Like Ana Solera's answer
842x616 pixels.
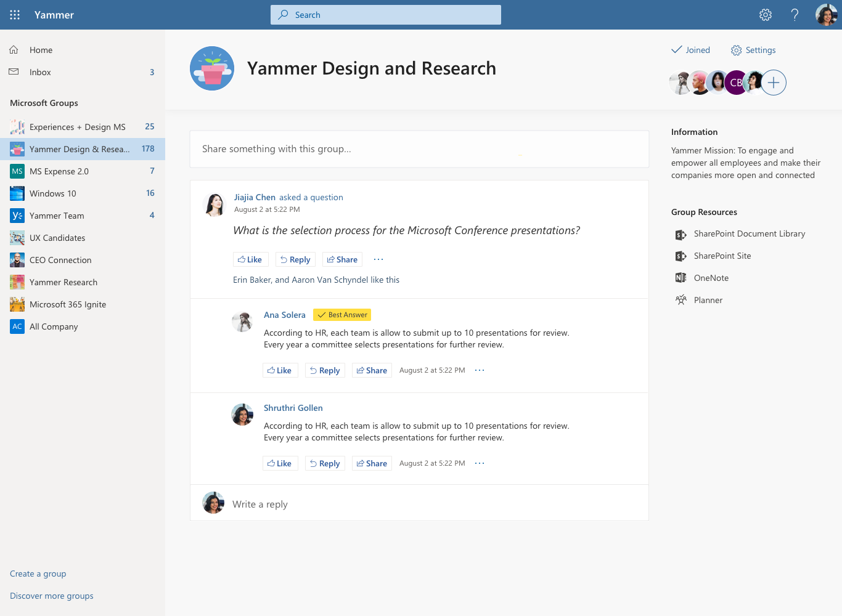[279, 370]
